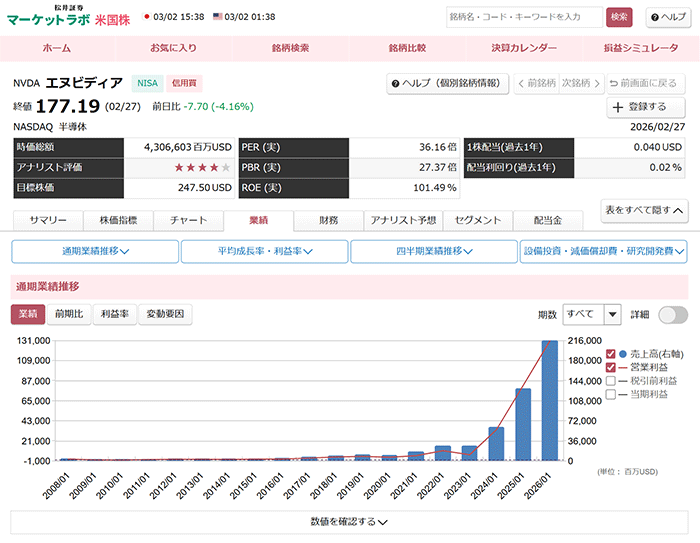Image resolution: width=700 pixels, height=543 pixels.
Task: Collapse all tables with hide button
Action: point(644,210)
